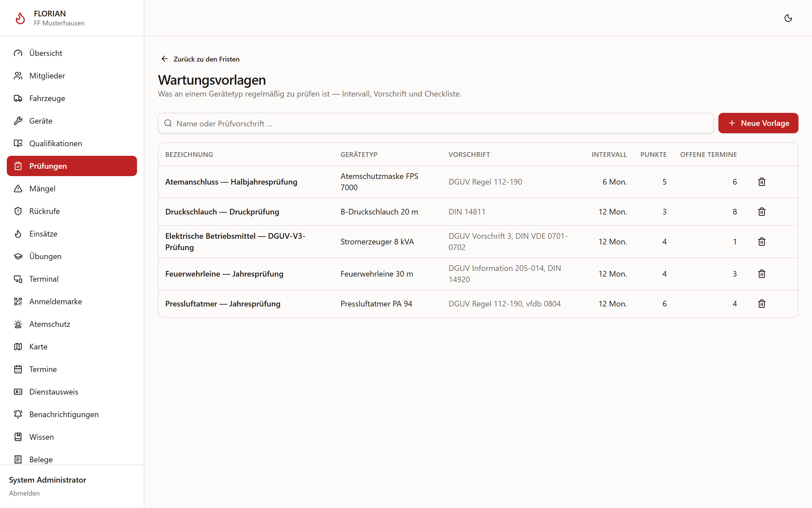
Task: Click the Punkte column header
Action: pos(653,155)
